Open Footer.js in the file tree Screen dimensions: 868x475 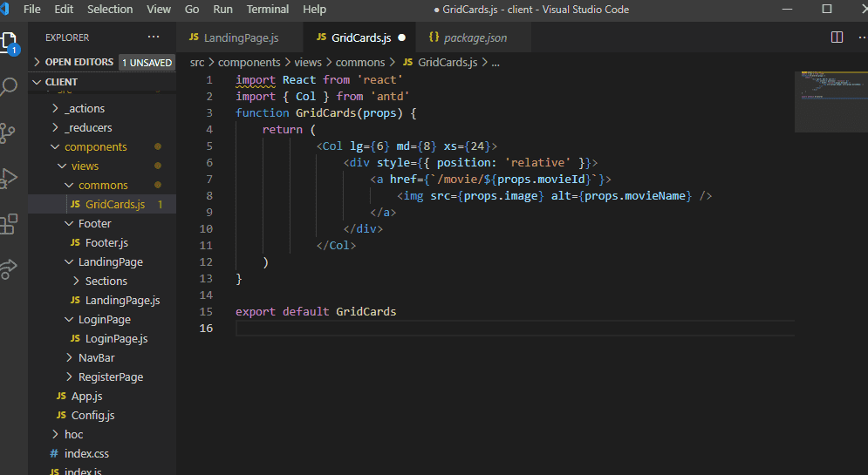pos(106,243)
